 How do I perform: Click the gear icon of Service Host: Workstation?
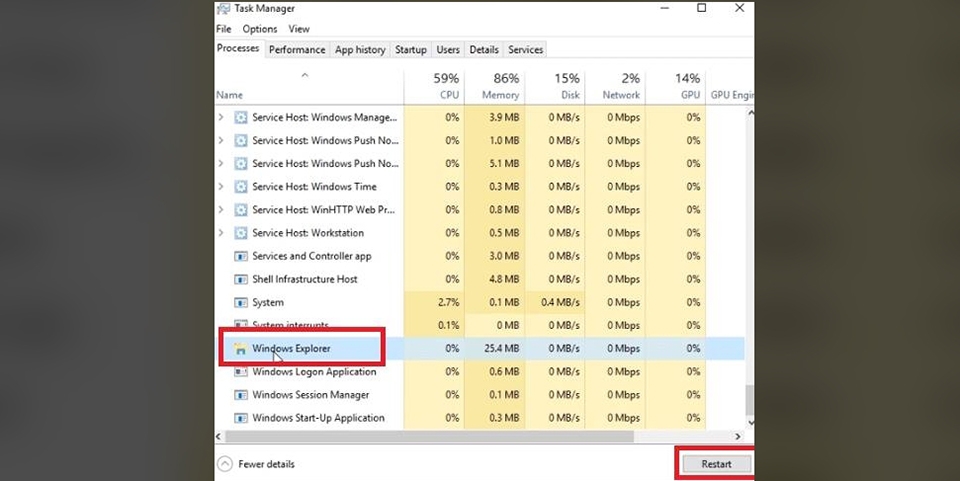point(241,233)
